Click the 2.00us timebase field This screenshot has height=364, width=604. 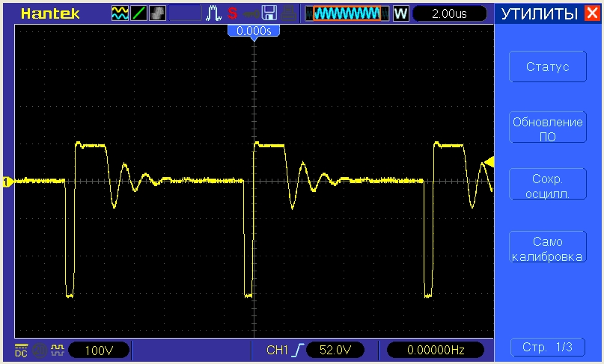pos(449,13)
